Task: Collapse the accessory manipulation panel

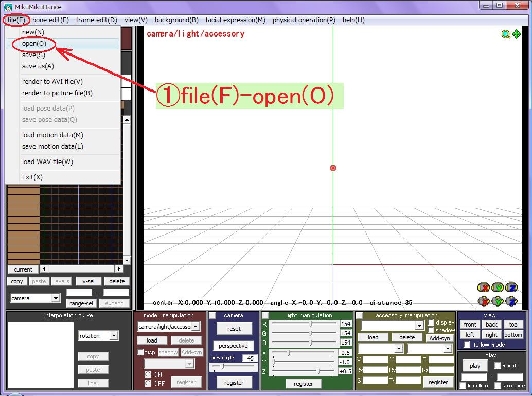Action: pyautogui.click(x=359, y=316)
